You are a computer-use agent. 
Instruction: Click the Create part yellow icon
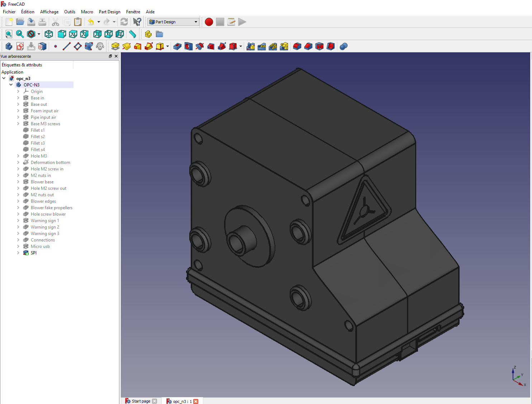[148, 34]
